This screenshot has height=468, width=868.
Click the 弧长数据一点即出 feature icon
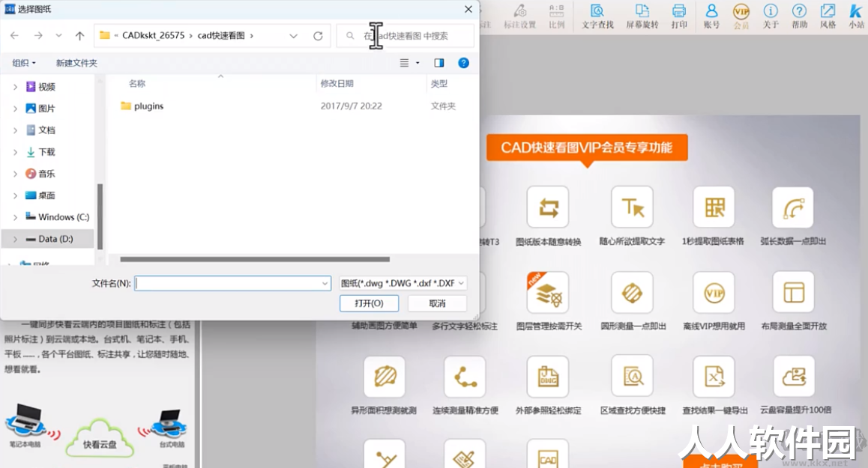coord(793,207)
